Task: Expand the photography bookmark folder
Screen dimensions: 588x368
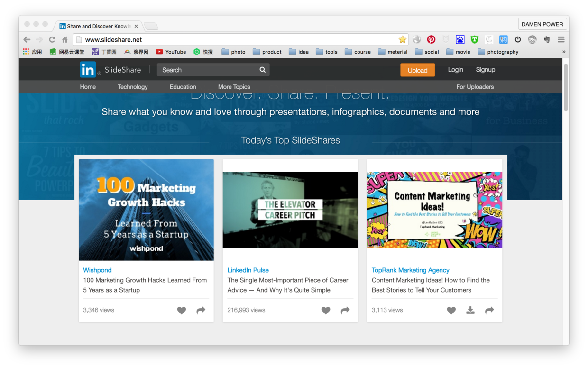Action: (498, 52)
